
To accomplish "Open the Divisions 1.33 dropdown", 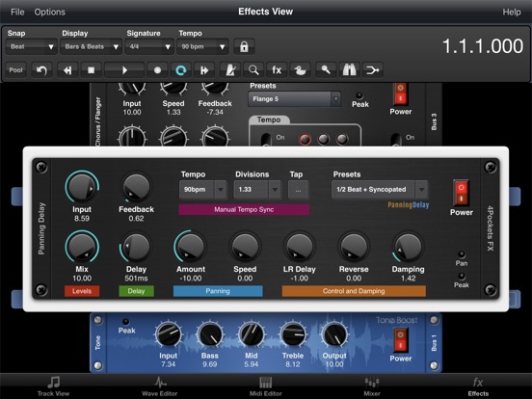I will coord(256,189).
